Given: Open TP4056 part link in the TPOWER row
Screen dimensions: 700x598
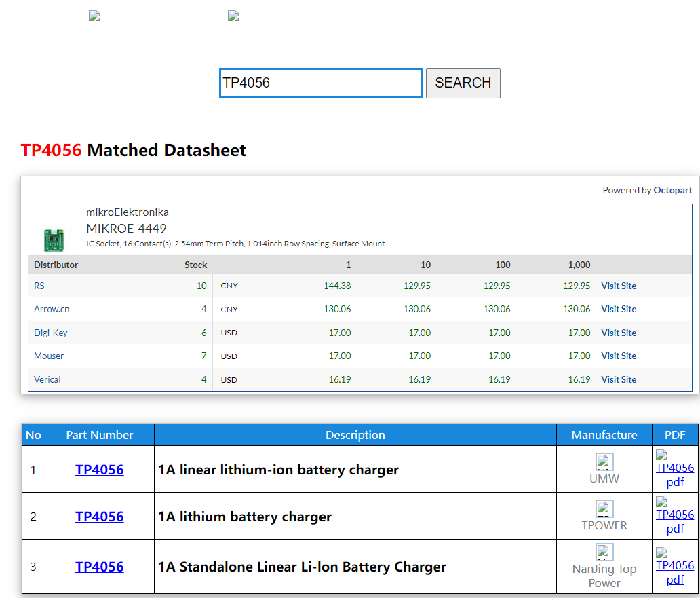Looking at the screenshot, I should [x=100, y=517].
